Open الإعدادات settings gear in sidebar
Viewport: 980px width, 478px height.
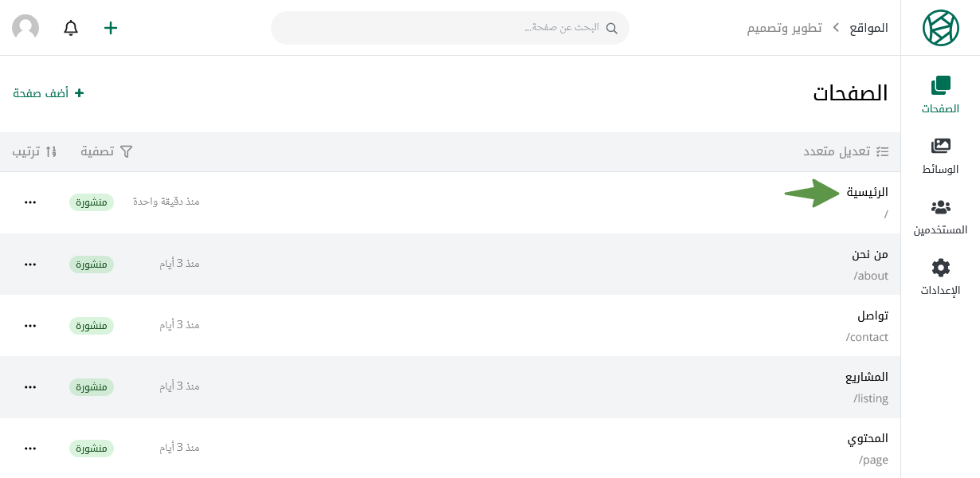[940, 277]
